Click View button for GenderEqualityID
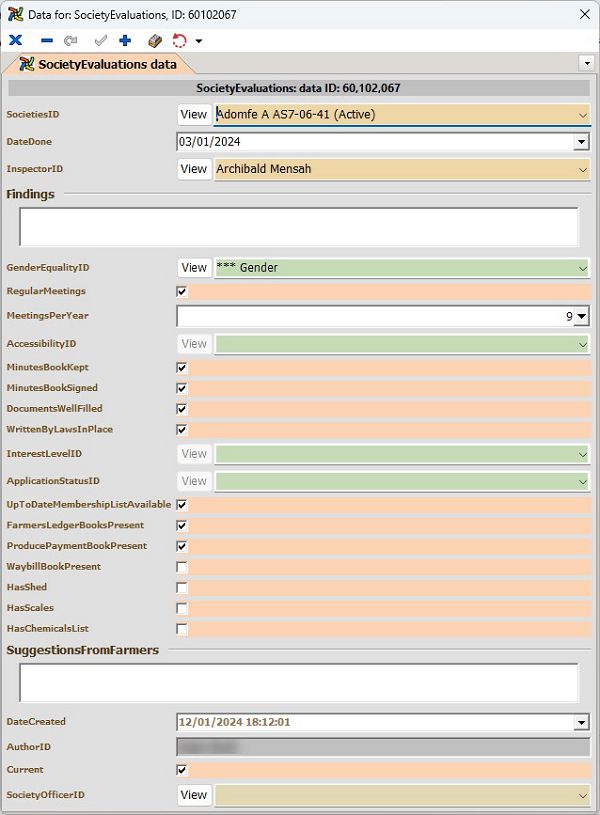 194,268
